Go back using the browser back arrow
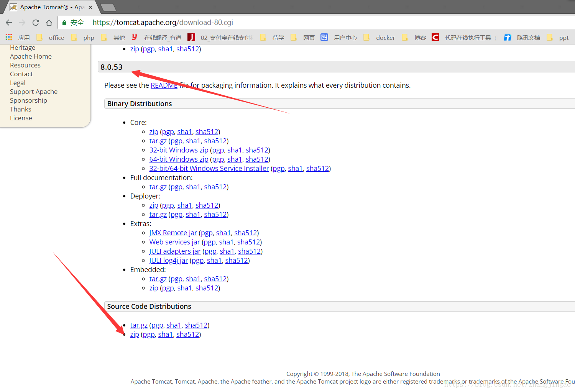 pyautogui.click(x=9, y=23)
